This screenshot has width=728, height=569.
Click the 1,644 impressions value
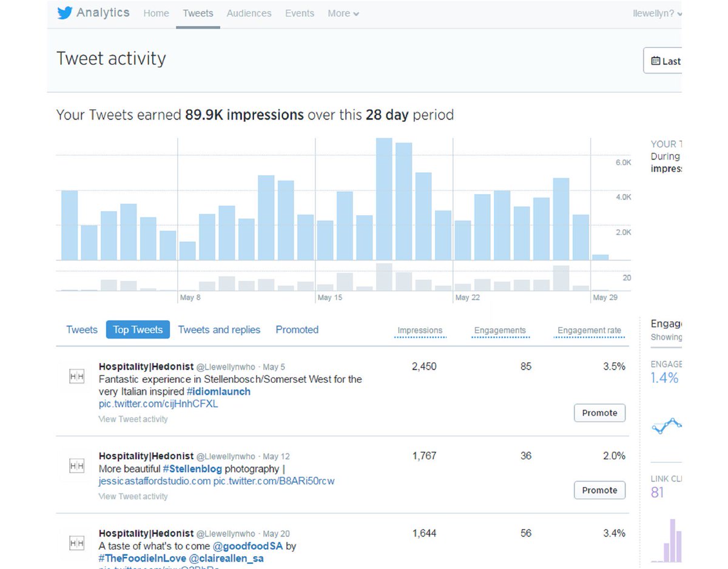point(424,533)
